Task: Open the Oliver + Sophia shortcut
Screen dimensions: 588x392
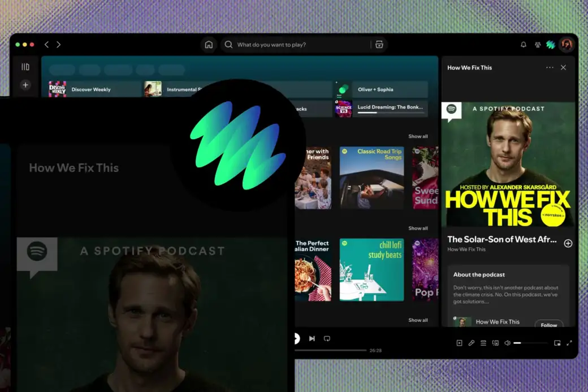Action: coord(382,89)
